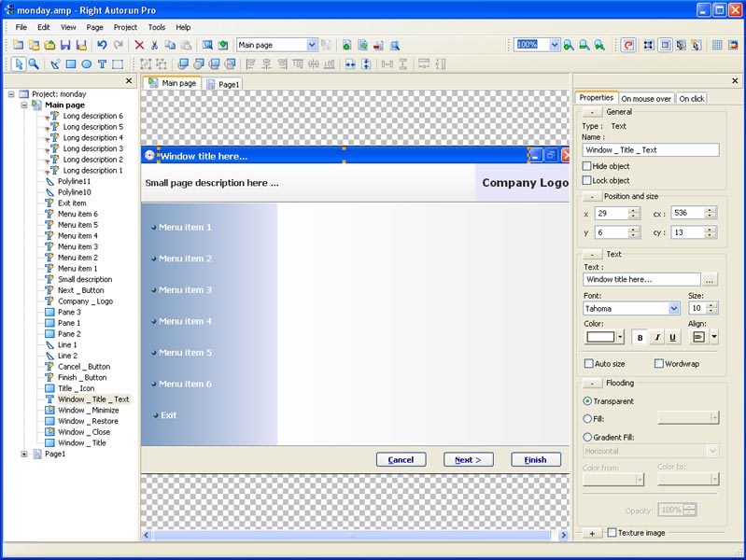Click the object Name input field

point(650,149)
